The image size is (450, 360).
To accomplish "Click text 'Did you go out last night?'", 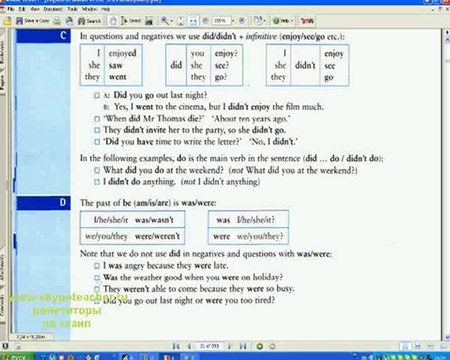I will coord(160,95).
